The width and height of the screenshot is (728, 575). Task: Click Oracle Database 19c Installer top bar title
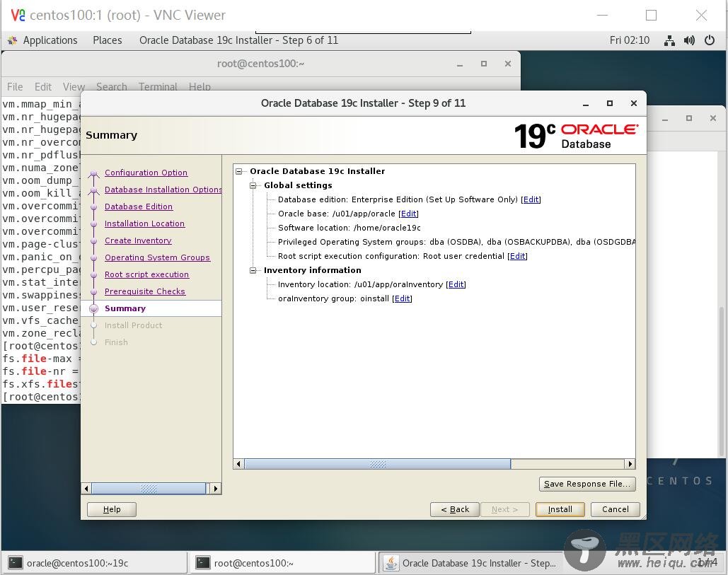pos(238,40)
